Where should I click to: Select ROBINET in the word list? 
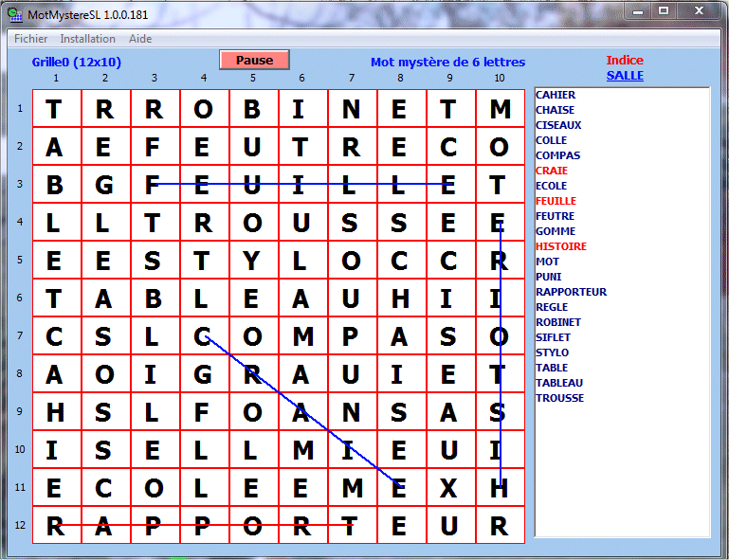pyautogui.click(x=558, y=322)
